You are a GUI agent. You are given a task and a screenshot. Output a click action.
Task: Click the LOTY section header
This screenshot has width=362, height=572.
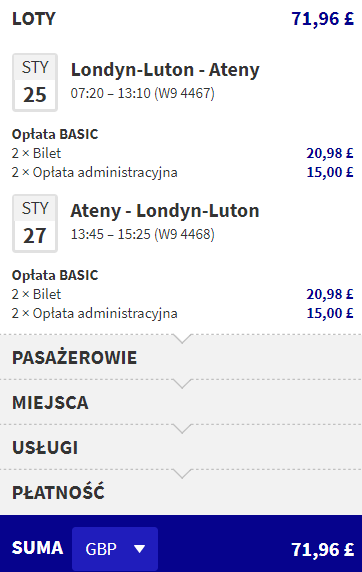[34, 19]
